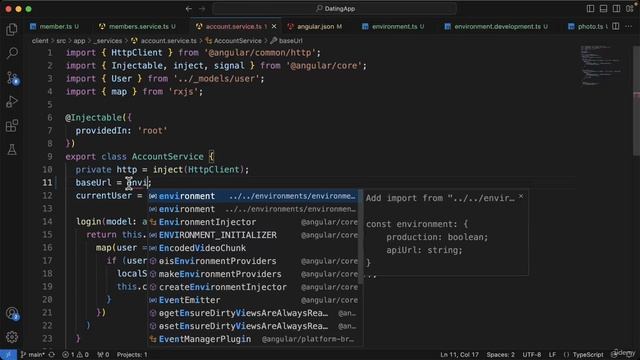This screenshot has width=640, height=360.
Task: Click the main branch status item
Action: click(x=33, y=355)
